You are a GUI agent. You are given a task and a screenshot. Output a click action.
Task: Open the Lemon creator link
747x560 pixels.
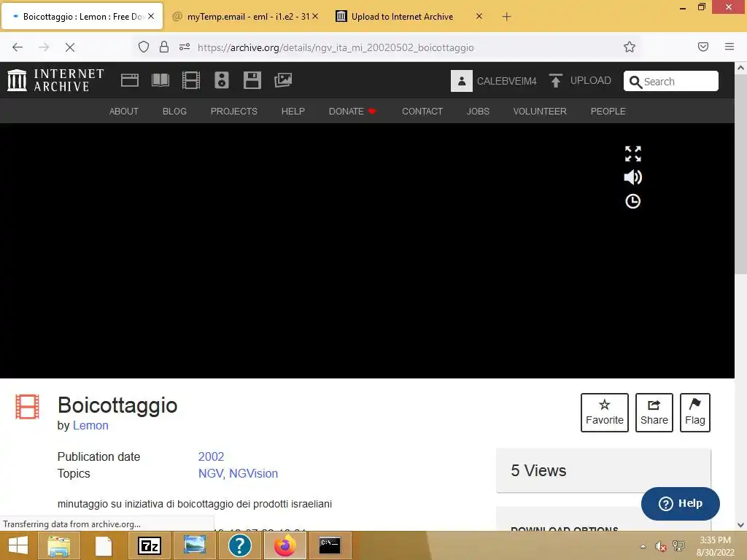90,425
